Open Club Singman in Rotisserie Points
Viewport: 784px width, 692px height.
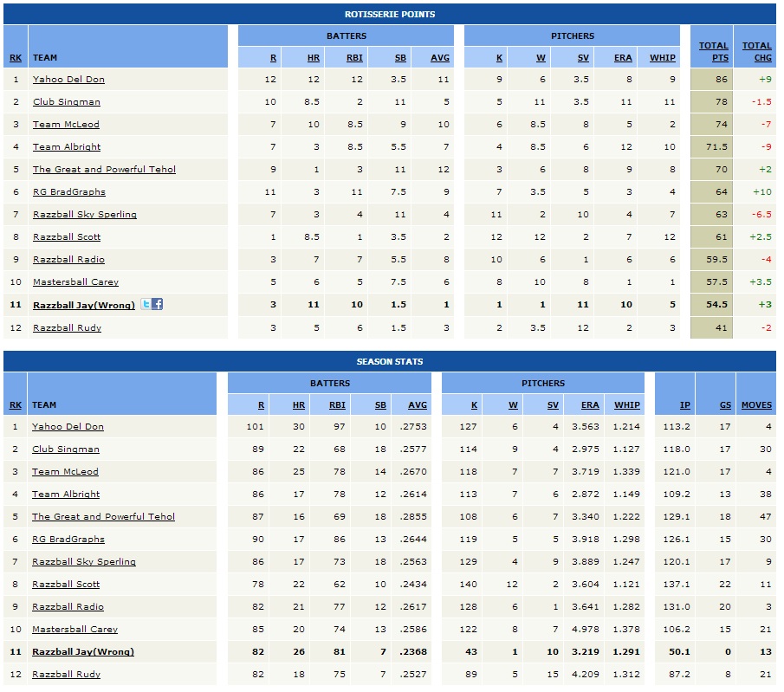coord(67,101)
